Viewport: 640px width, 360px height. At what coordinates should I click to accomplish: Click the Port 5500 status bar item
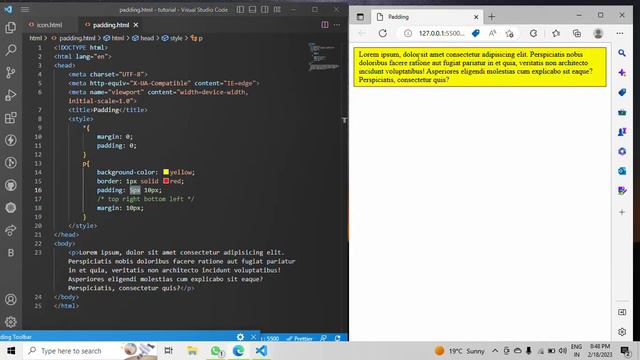[270, 338]
